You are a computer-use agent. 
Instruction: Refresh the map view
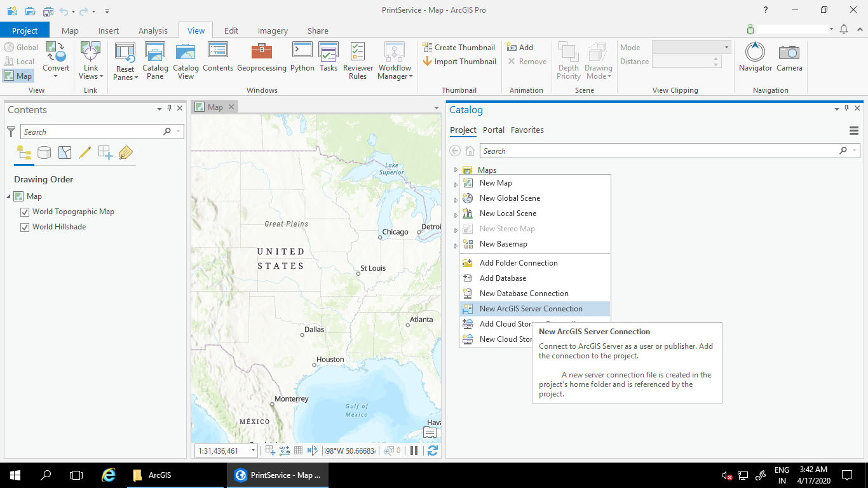(433, 451)
